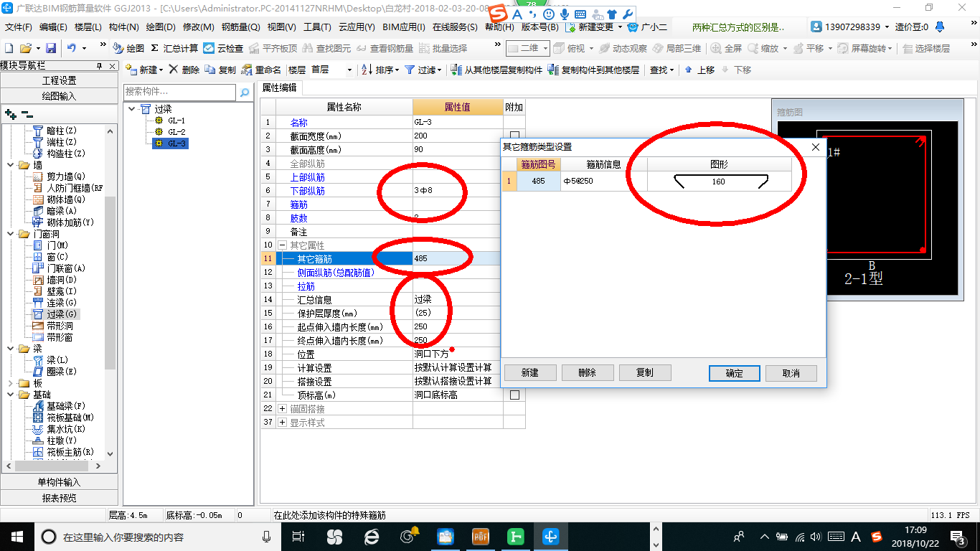Click the microphone icon in search bar
This screenshot has width=980, height=551.
tap(267, 536)
